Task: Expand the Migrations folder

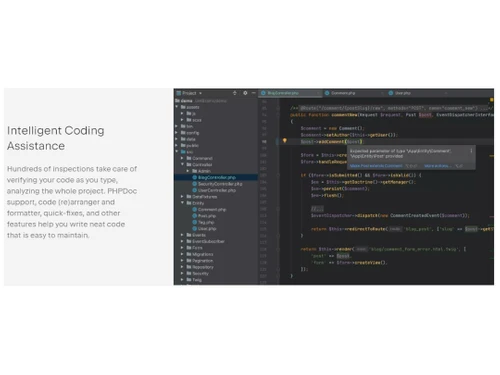Action: click(x=182, y=254)
